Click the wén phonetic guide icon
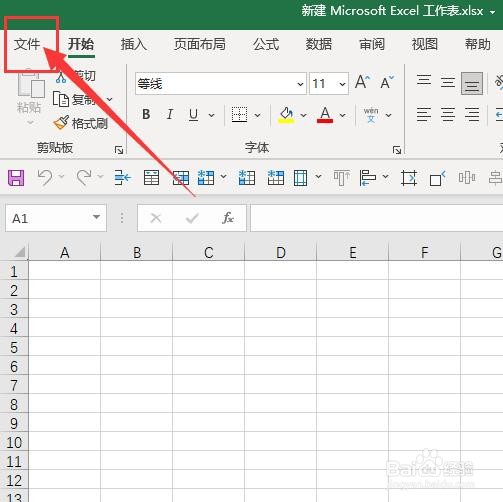Image resolution: width=503 pixels, height=502 pixels. [x=371, y=115]
